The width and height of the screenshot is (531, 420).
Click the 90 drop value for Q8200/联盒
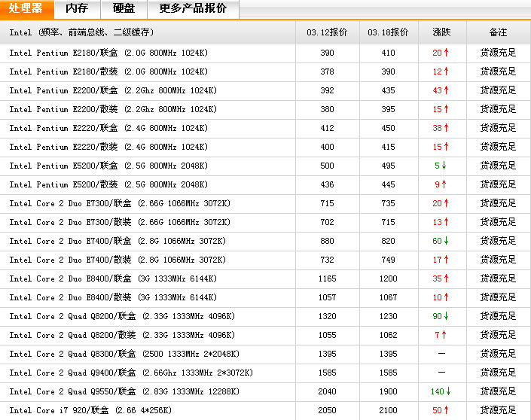coord(441,316)
